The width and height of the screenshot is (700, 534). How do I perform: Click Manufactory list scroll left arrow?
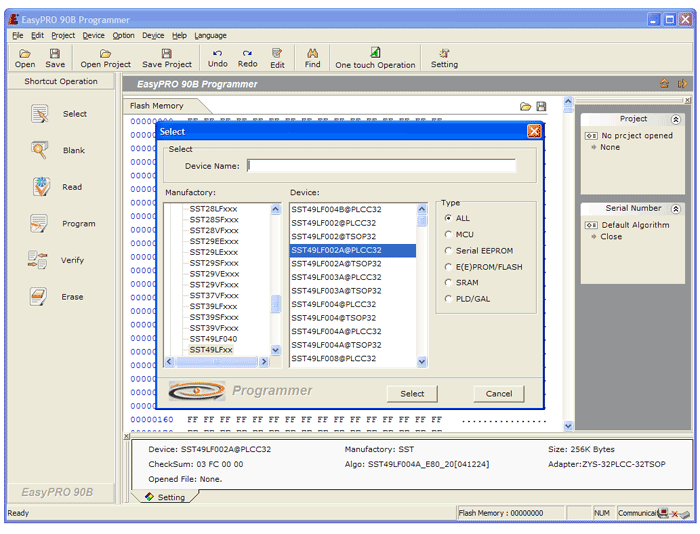click(x=169, y=361)
